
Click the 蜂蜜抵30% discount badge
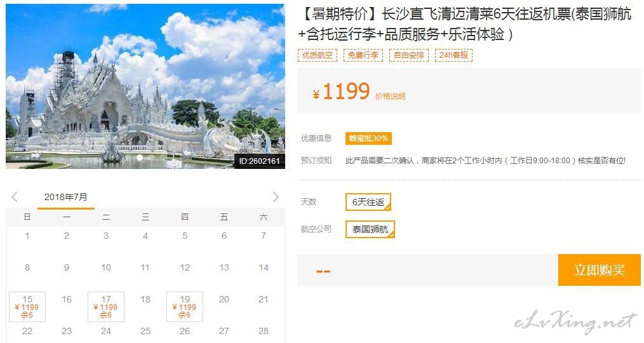point(368,138)
